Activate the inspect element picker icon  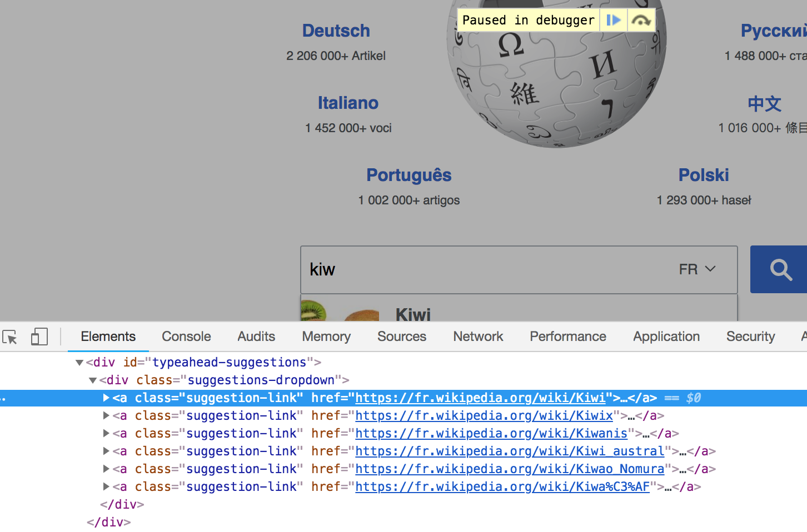[x=10, y=337]
